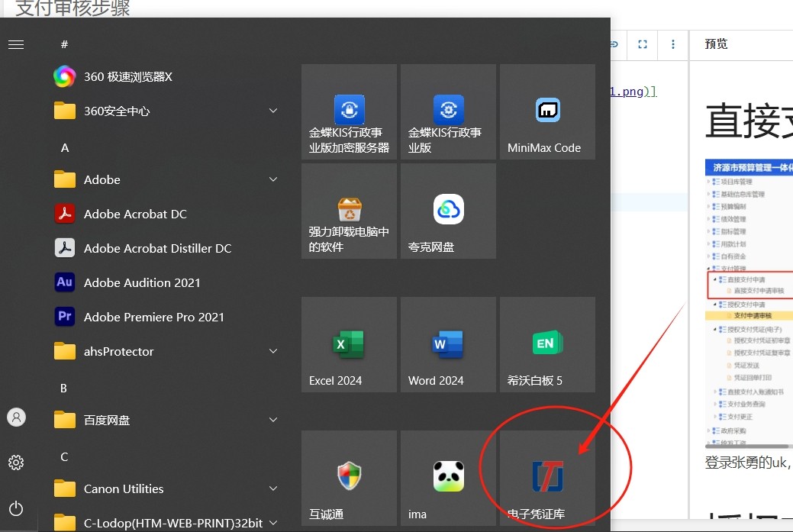
Task: Click the Power button icon
Action: [16, 508]
